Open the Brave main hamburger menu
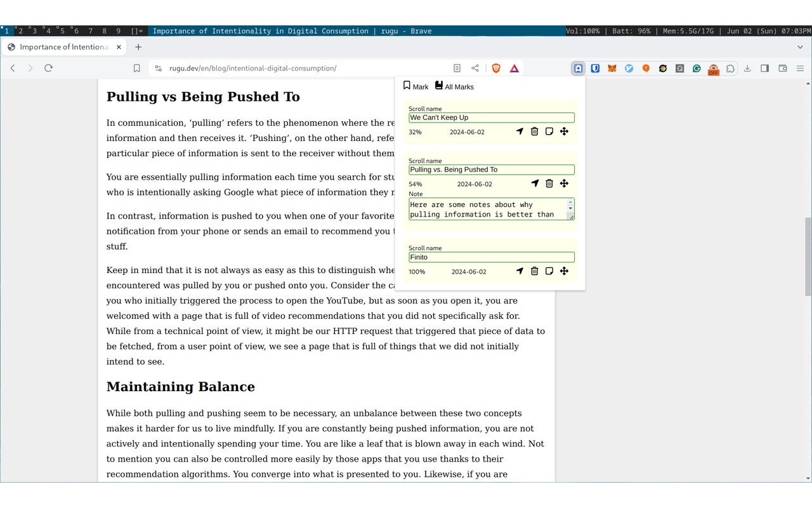Image resolution: width=812 pixels, height=508 pixels. tap(800, 69)
